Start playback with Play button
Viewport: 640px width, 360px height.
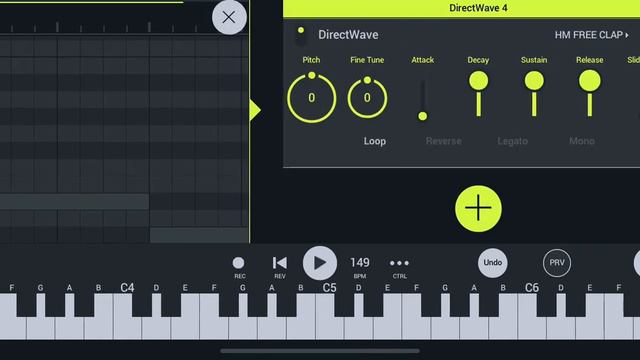[x=320, y=263]
